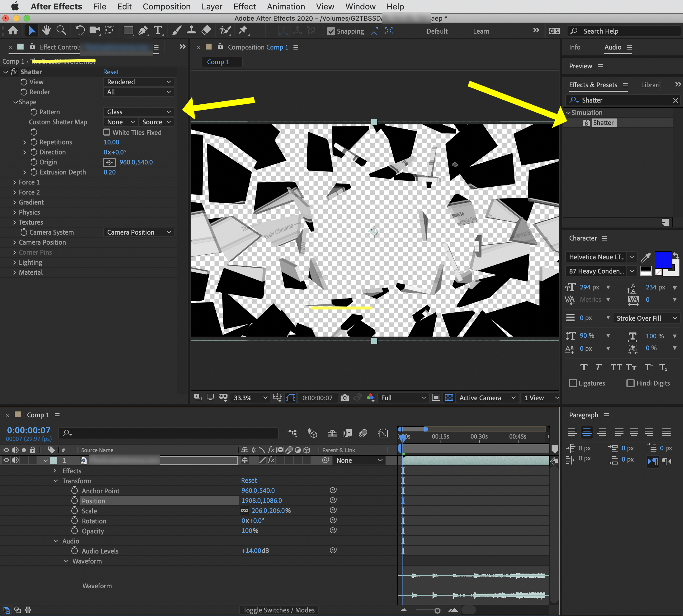Open the Active Camera view dropdown
Viewport: 683px width, 616px height.
coord(487,398)
